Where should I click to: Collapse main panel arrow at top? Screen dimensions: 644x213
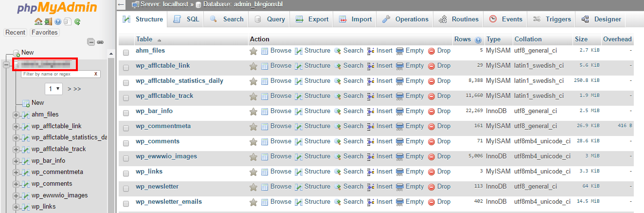coord(121,4)
